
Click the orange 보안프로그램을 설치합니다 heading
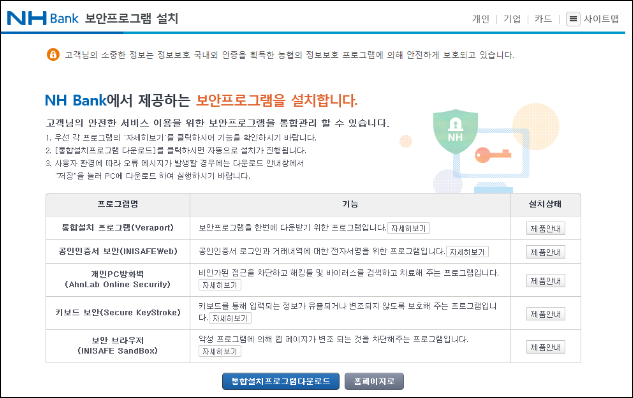pos(277,101)
